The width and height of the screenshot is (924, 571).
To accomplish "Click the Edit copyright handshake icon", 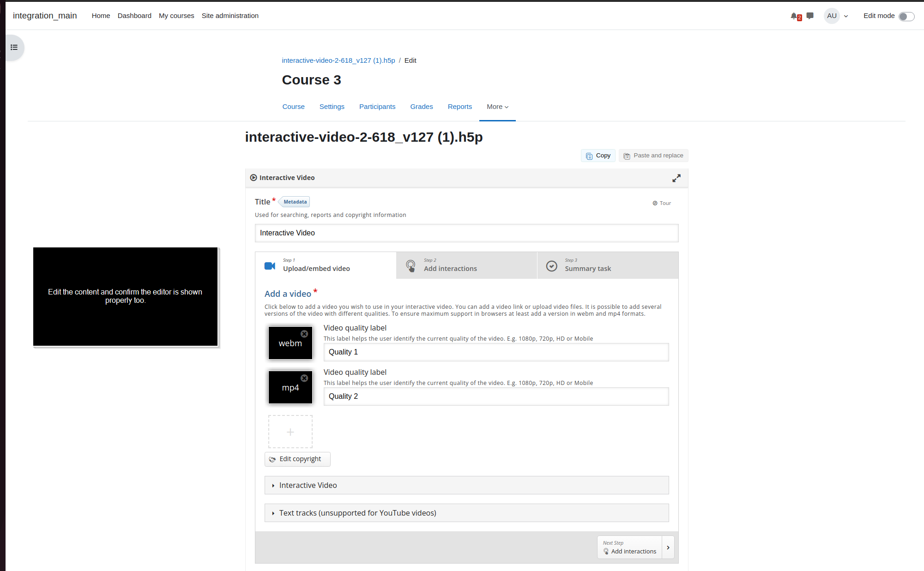I will coord(272,459).
